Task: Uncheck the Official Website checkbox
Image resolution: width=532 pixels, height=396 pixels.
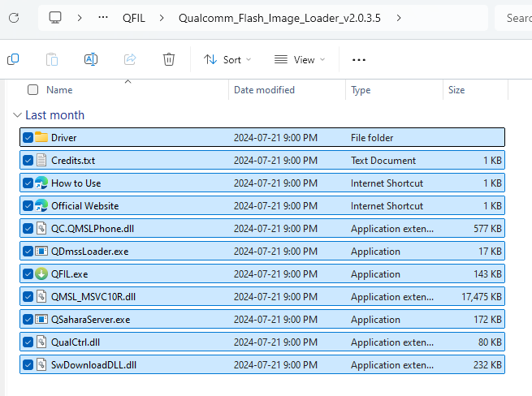Action: (28, 206)
